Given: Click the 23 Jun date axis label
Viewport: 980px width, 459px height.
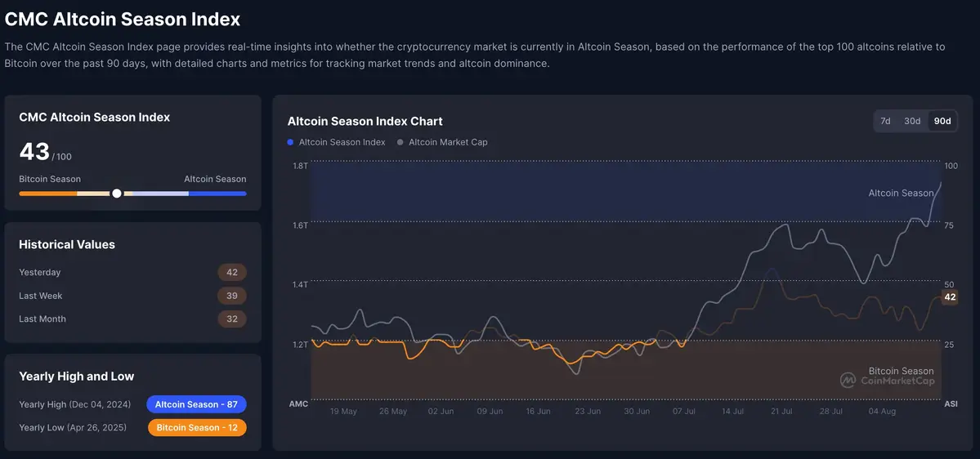Looking at the screenshot, I should click(x=587, y=412).
